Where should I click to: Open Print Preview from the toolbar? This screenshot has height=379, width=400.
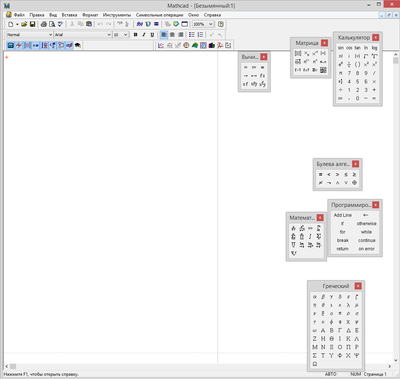click(52, 24)
